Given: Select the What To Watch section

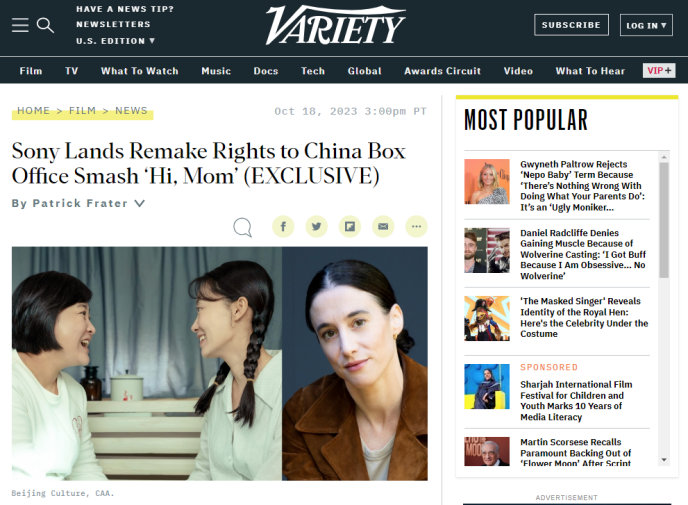Looking at the screenshot, I should point(140,71).
